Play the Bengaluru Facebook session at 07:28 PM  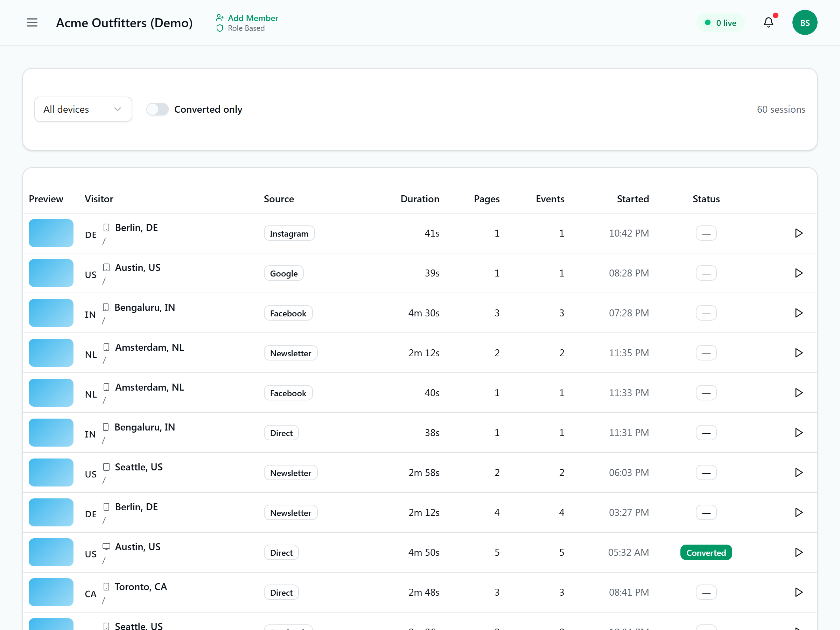click(799, 313)
